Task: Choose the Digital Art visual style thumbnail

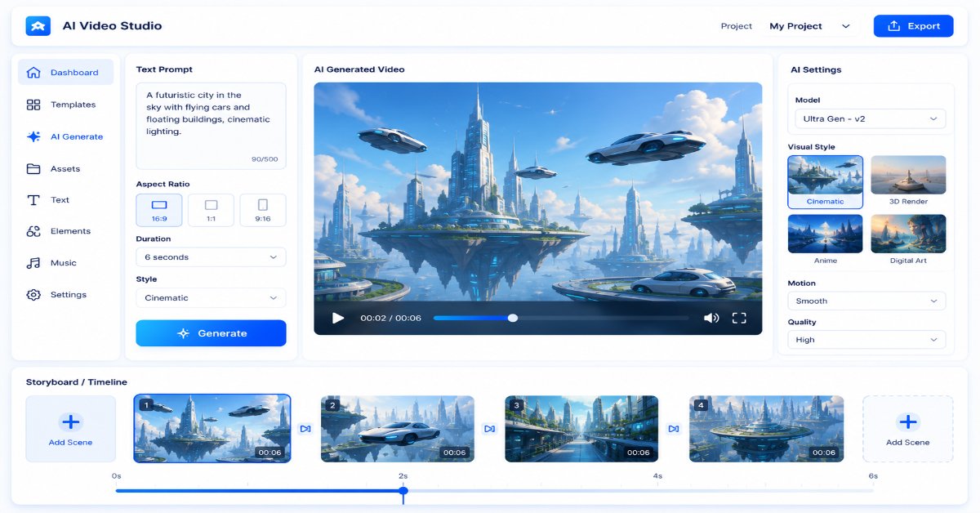Action: pyautogui.click(x=908, y=234)
